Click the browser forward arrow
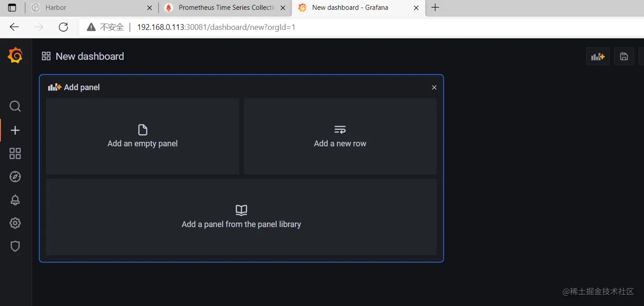 point(39,27)
